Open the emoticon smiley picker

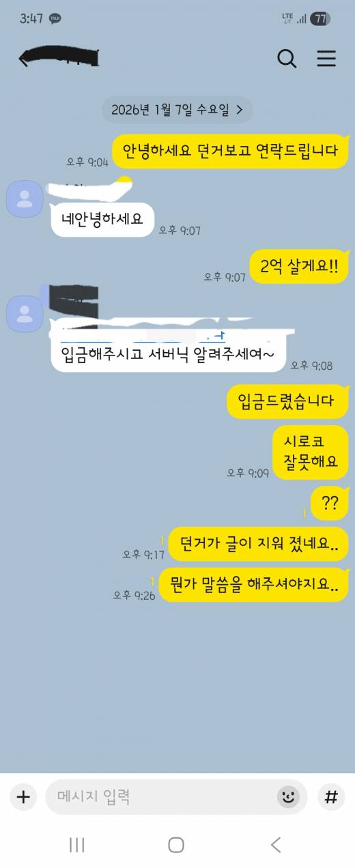tap(288, 796)
